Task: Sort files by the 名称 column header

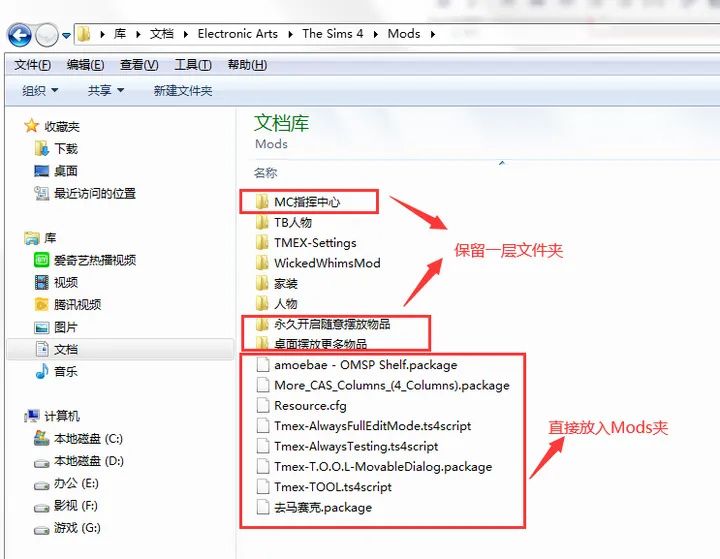Action: click(x=265, y=173)
